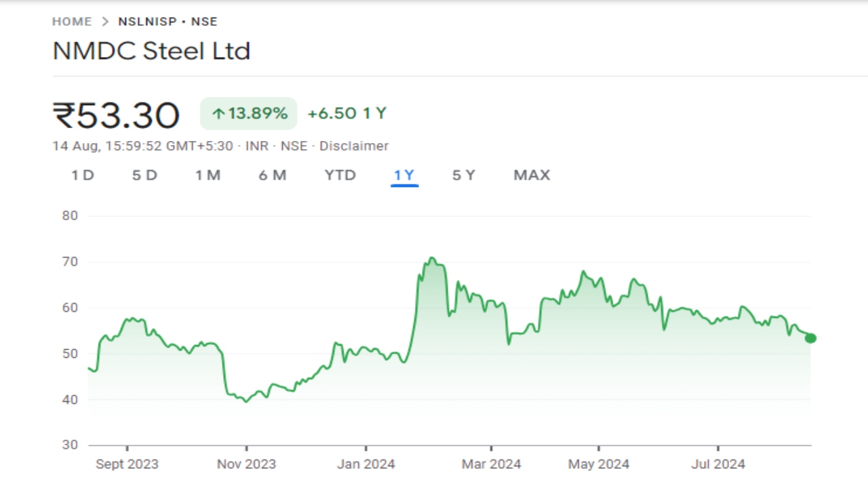This screenshot has height=488, width=868.
Task: Click the 14 Aug timestamp text
Action: coord(142,146)
